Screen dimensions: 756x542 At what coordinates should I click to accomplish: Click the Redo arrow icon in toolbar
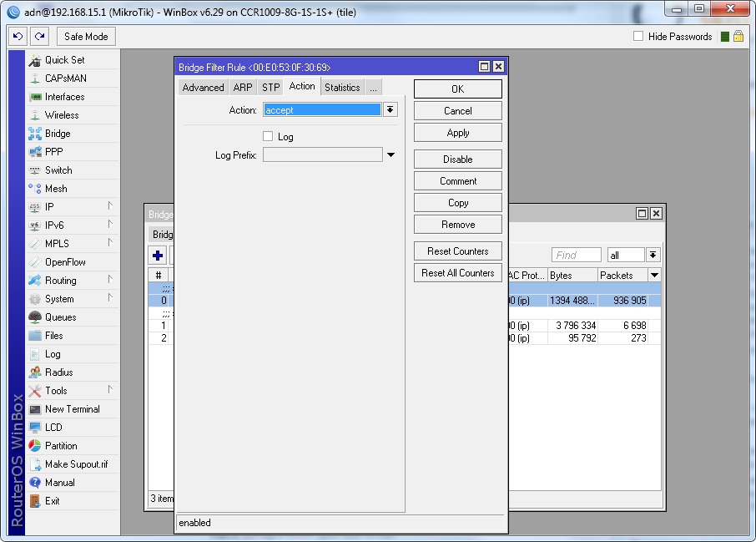pyautogui.click(x=39, y=37)
